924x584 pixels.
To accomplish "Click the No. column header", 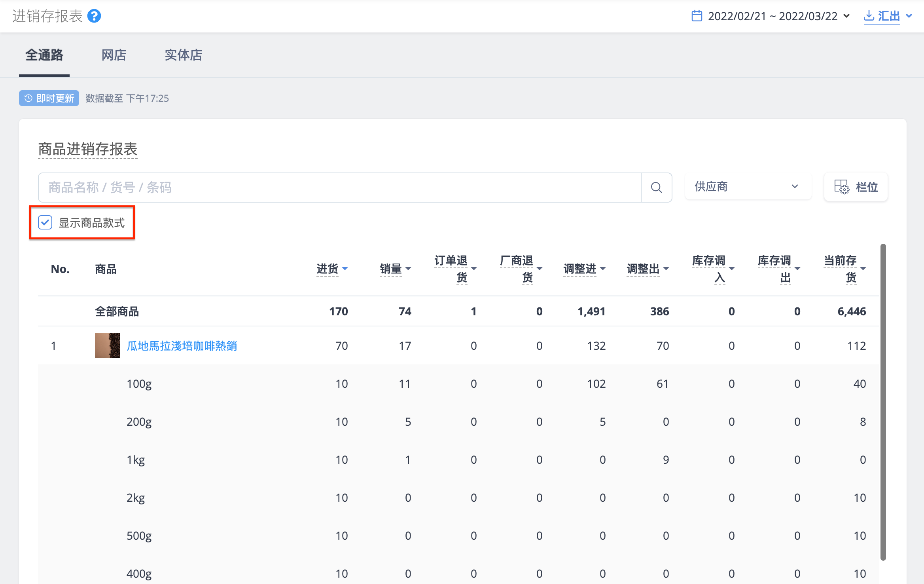I will pyautogui.click(x=60, y=269).
